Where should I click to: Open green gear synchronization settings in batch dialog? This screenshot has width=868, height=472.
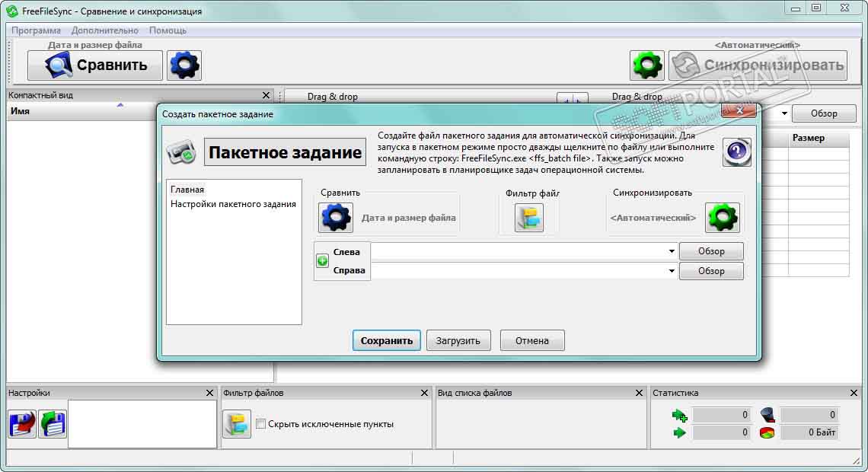click(722, 218)
